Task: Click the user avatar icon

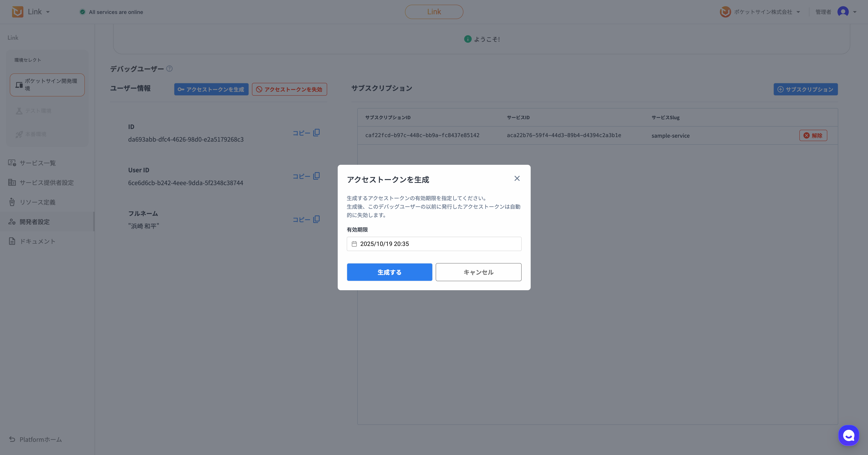Action: coord(843,12)
